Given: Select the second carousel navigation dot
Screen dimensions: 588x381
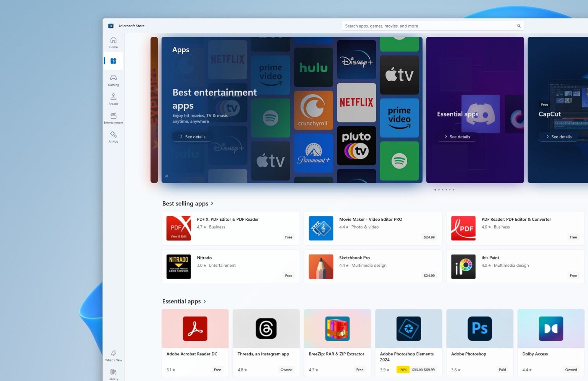Looking at the screenshot, I should click(439, 189).
